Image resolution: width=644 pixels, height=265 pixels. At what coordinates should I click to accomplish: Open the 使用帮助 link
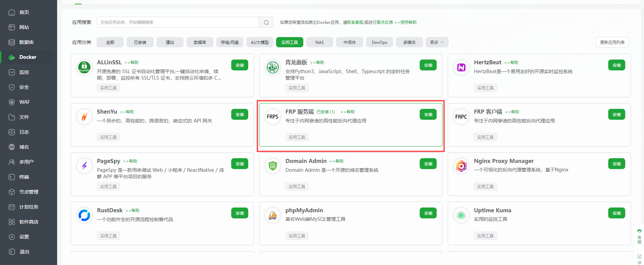pos(408,22)
